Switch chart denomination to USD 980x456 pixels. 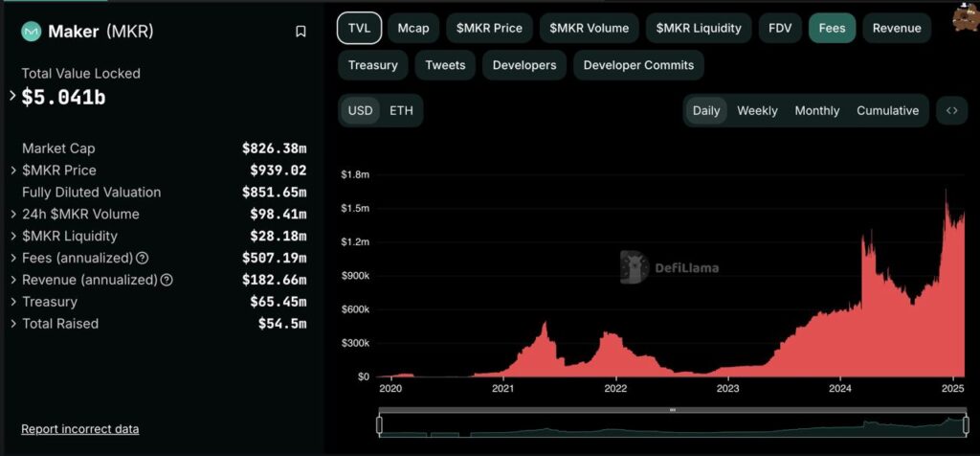coord(360,111)
